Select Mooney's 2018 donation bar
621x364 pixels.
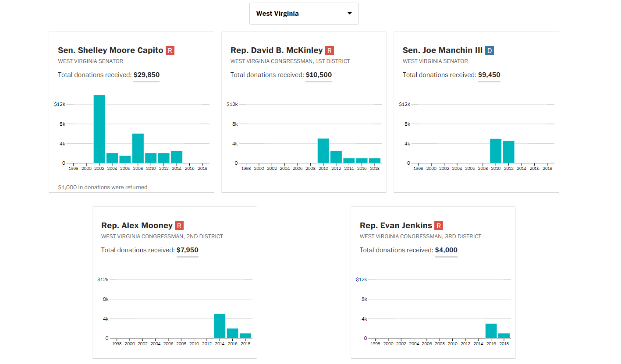[x=245, y=336]
